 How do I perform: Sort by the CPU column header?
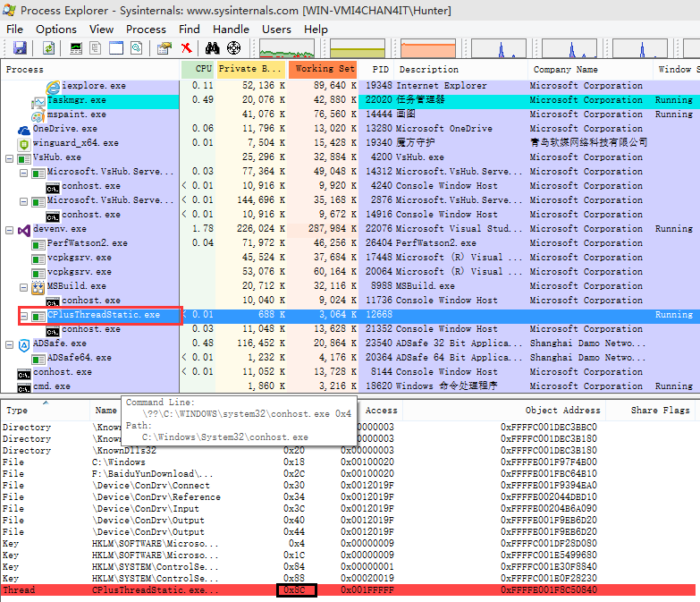(x=198, y=69)
